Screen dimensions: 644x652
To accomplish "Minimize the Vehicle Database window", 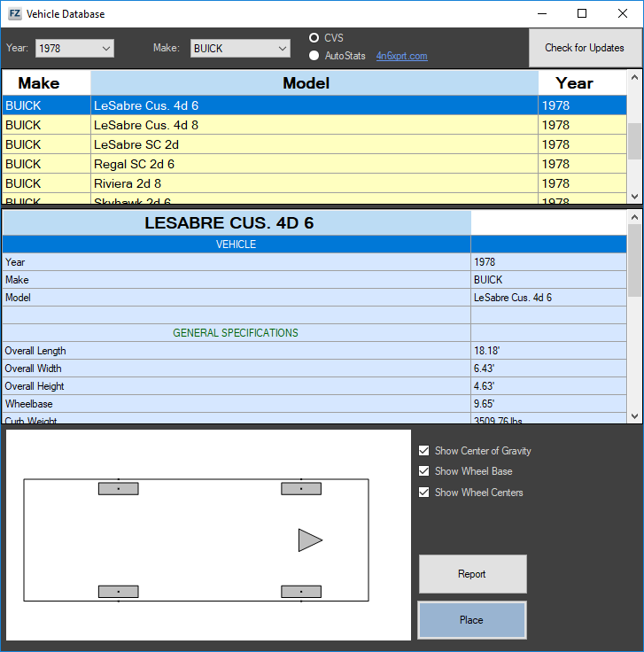I will 542,13.
